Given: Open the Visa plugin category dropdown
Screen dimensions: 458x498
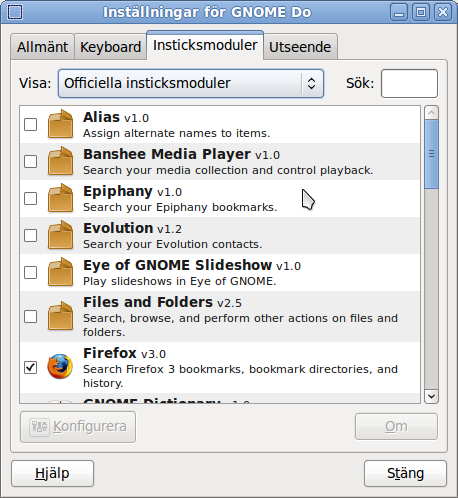Looking at the screenshot, I should pyautogui.click(x=191, y=83).
